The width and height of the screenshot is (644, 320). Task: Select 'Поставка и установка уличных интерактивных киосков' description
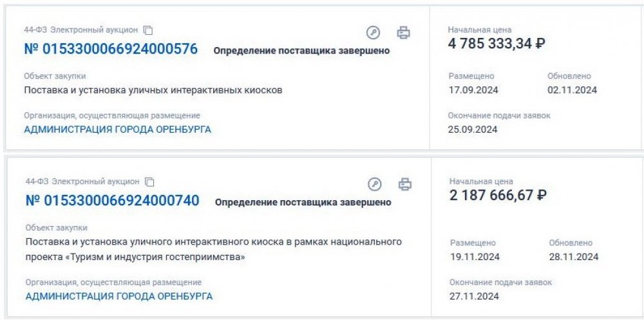(x=153, y=90)
